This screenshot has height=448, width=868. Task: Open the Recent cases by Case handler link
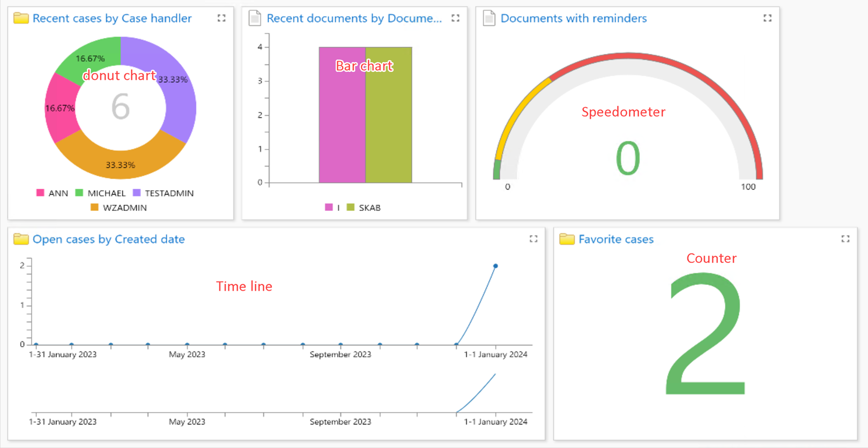pyautogui.click(x=112, y=18)
